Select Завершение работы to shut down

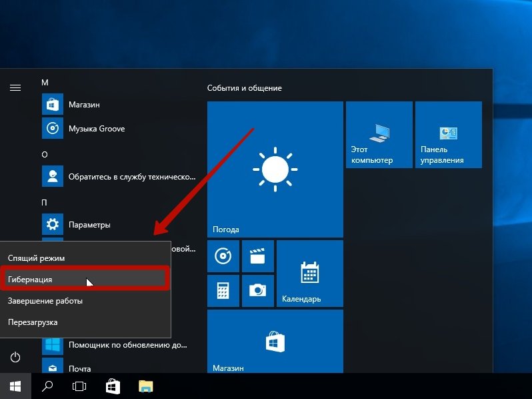click(x=85, y=301)
